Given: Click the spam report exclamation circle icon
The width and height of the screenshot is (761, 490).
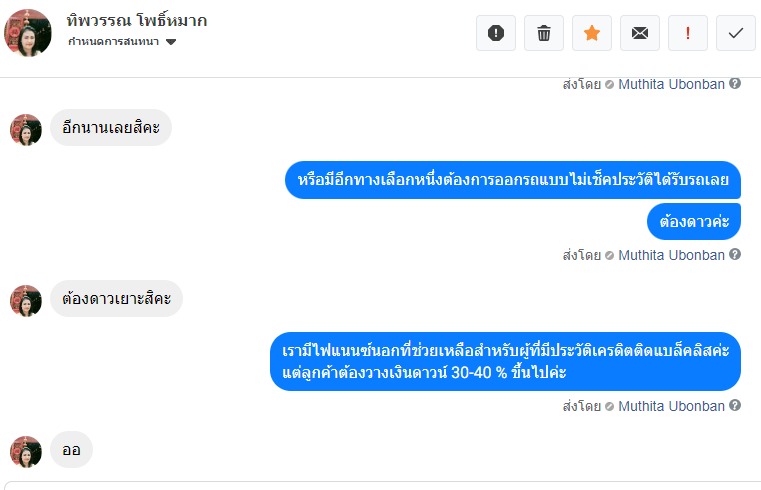Looking at the screenshot, I should (x=496, y=33).
